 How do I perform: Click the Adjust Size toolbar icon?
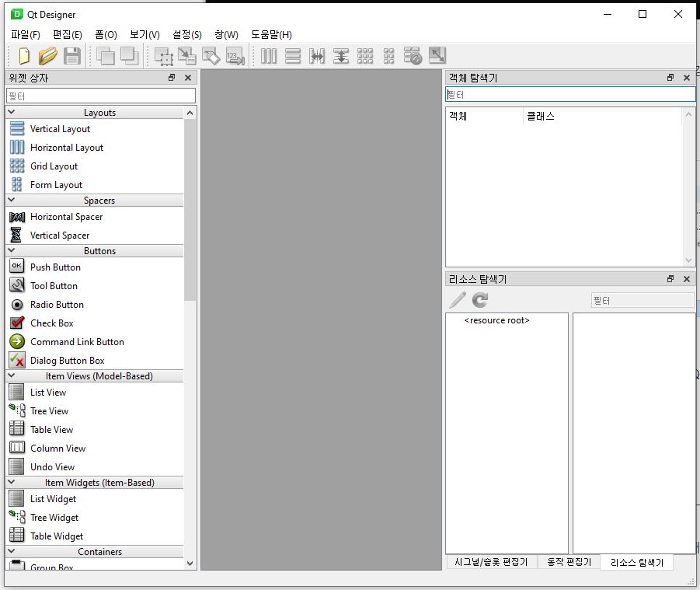point(437,55)
